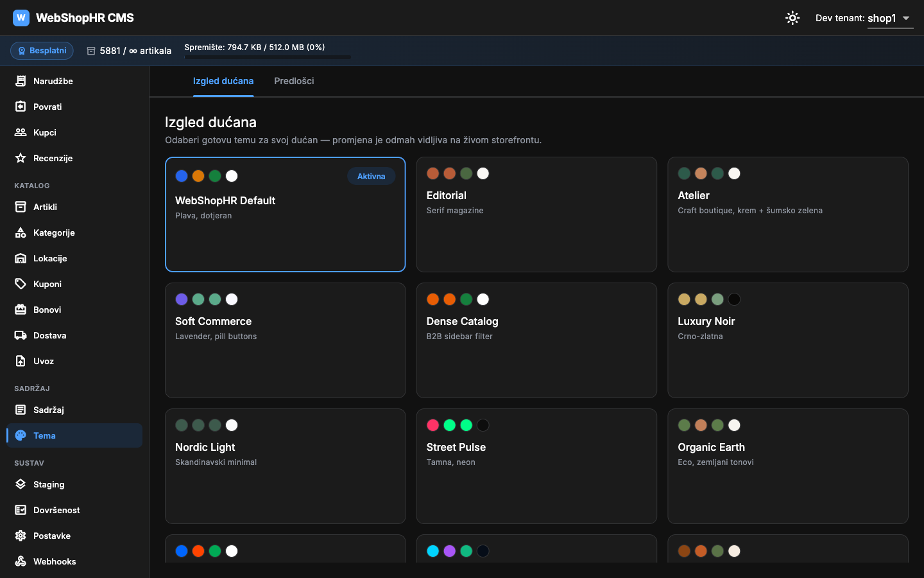Screen dimensions: 924x578
Task: Click the Kategorije shapes icon
Action: pyautogui.click(x=21, y=232)
